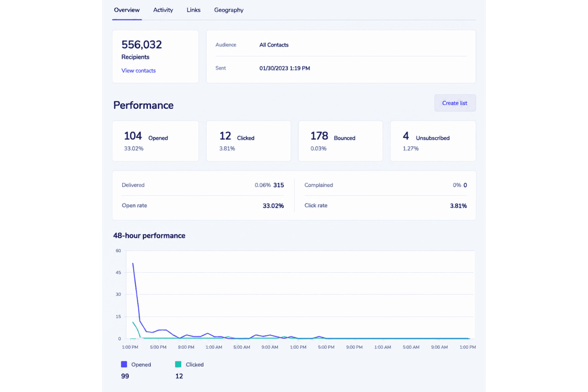
Task: Click the Complained row label
Action: click(319, 185)
